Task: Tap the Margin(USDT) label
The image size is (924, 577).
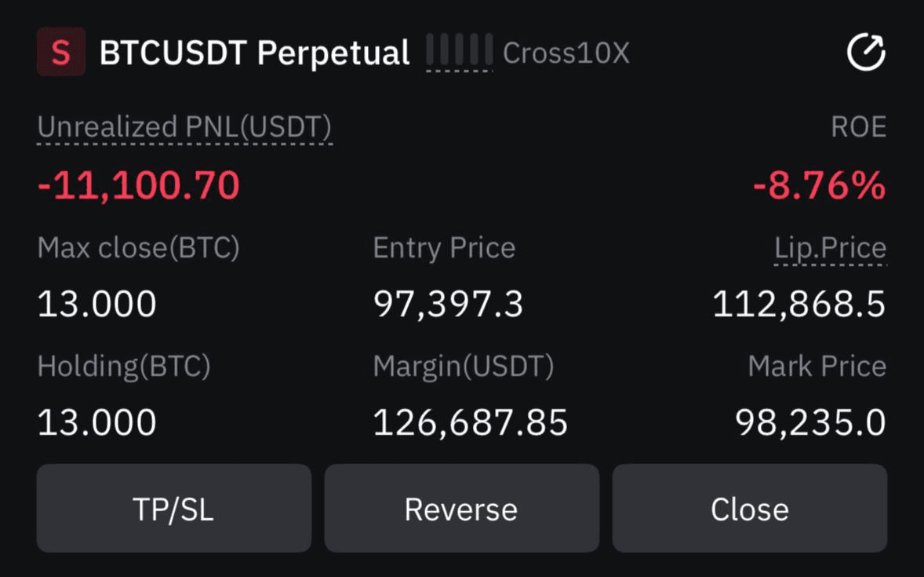Action: click(x=464, y=367)
